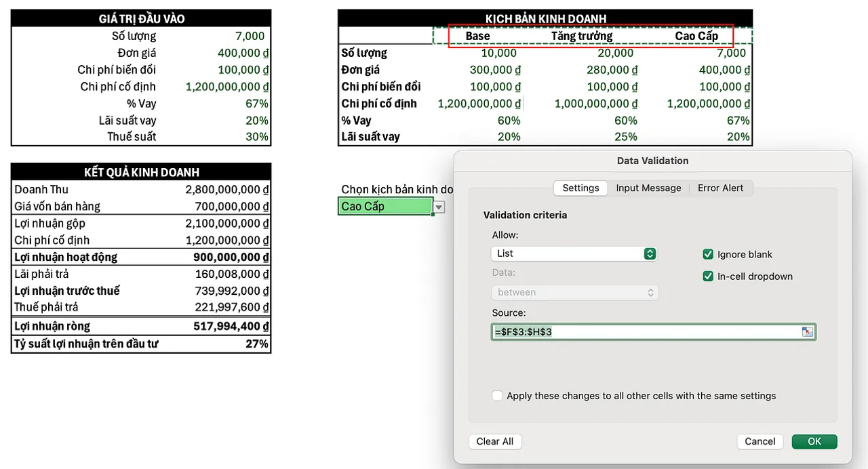Click inside the Source formula field
Image resolution: width=868 pixels, height=469 pixels.
coord(644,332)
